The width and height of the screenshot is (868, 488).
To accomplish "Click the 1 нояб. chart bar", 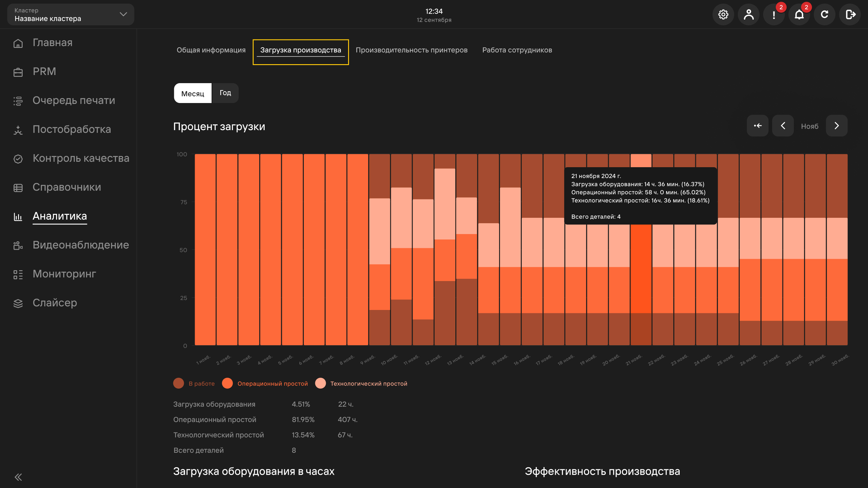I will point(205,249).
